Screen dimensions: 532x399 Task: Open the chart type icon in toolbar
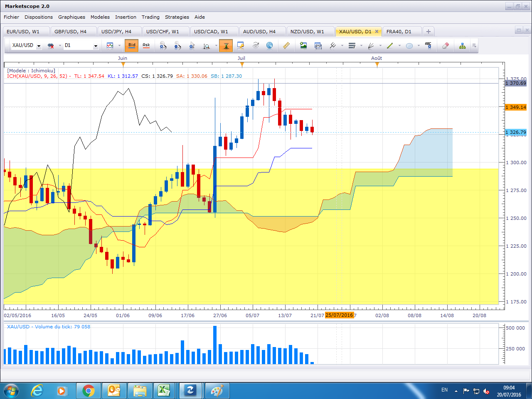click(110, 45)
